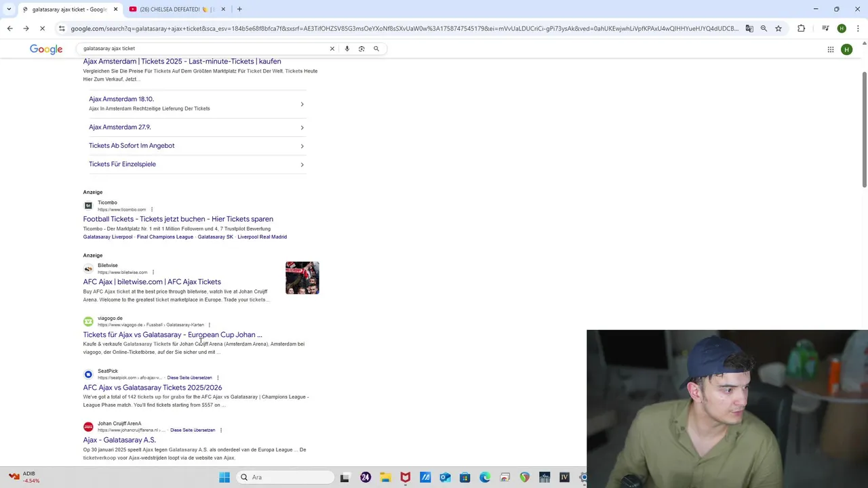Open the Extensions puzzle icon
868x488 pixels.
tap(801, 28)
